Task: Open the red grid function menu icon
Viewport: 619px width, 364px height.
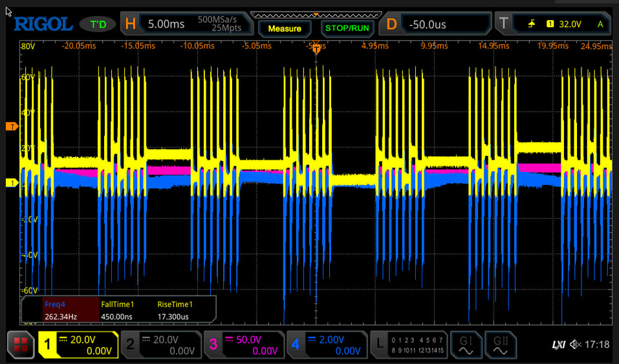Action: 21,345
